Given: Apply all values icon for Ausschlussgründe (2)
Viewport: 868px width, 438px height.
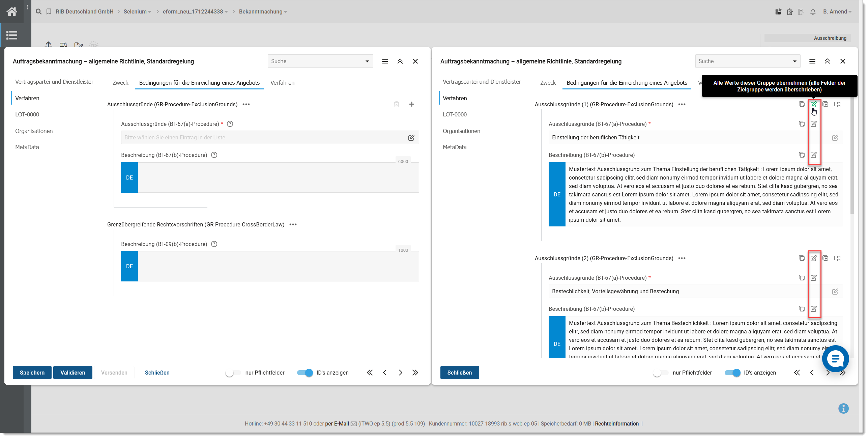Looking at the screenshot, I should point(813,258).
